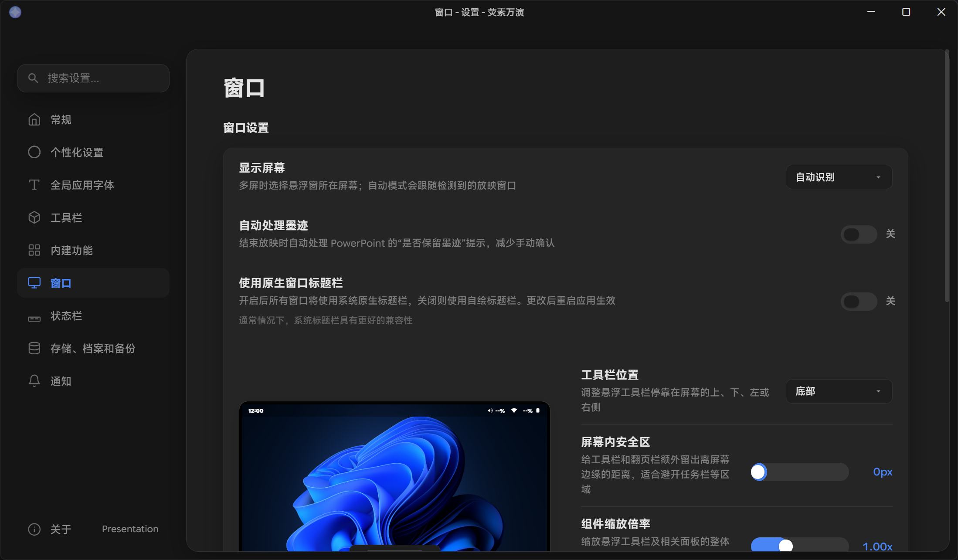The image size is (958, 560).
Task: Click the 屏幕内安全区 slider handle
Action: pyautogui.click(x=758, y=472)
